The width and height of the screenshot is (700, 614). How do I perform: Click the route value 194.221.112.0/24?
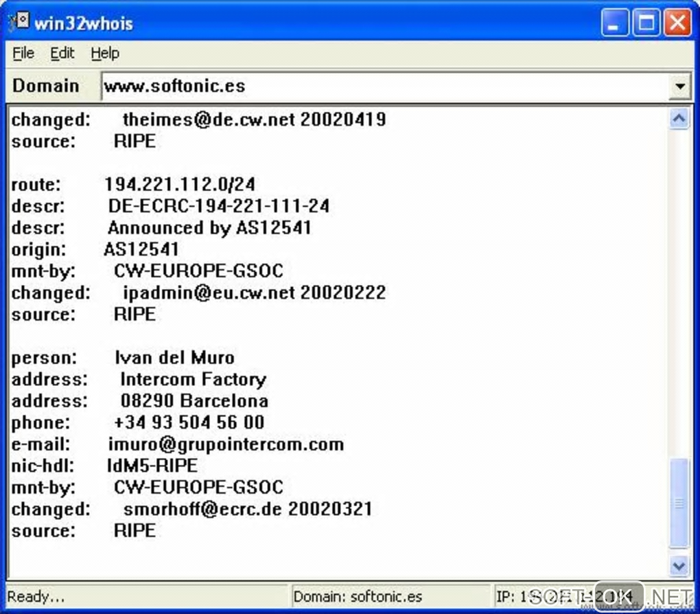pyautogui.click(x=180, y=184)
